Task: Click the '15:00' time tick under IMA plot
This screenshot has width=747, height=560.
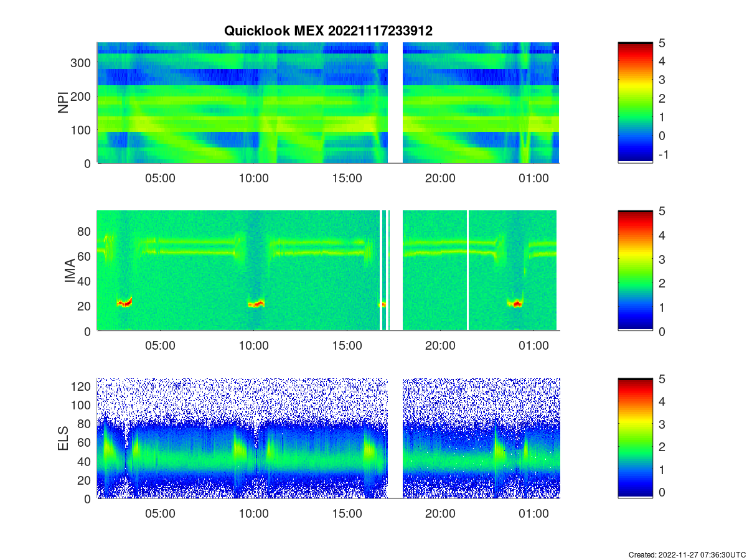Action: (x=347, y=345)
